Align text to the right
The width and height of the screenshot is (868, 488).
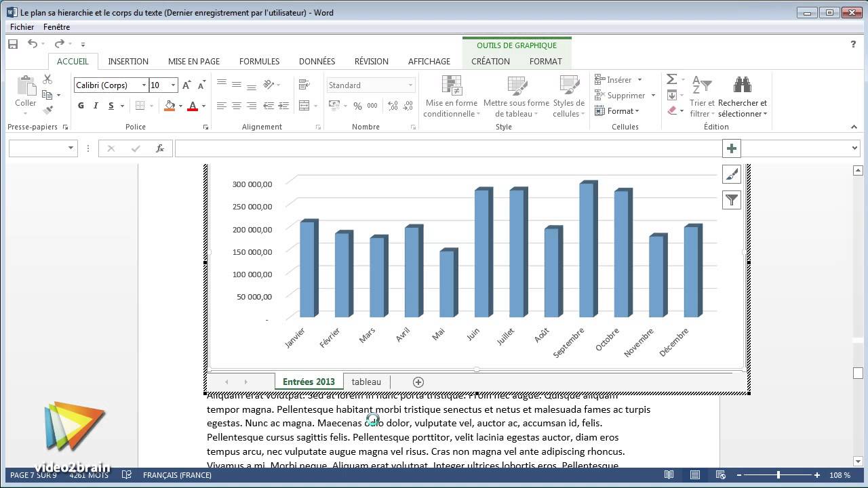pyautogui.click(x=252, y=106)
